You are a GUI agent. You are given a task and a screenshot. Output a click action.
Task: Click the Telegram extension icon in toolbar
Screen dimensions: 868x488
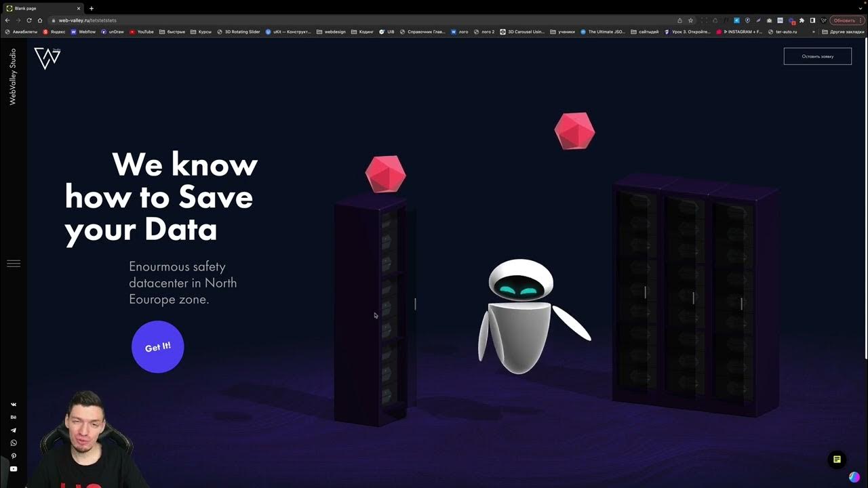[x=736, y=20]
